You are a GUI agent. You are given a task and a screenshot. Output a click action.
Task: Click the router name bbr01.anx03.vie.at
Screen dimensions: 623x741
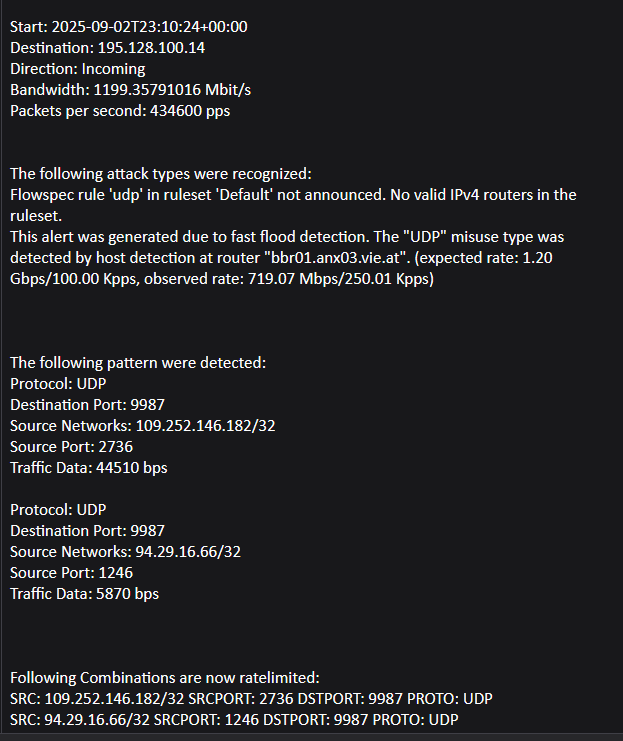(x=335, y=258)
